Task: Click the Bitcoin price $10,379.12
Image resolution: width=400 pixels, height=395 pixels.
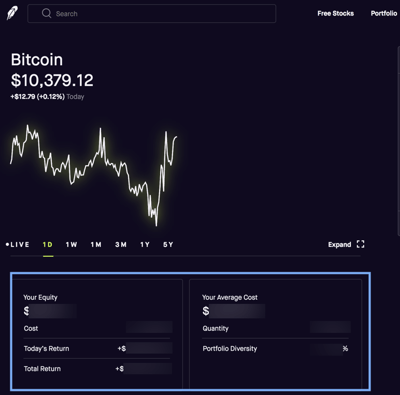Action: pyautogui.click(x=52, y=80)
